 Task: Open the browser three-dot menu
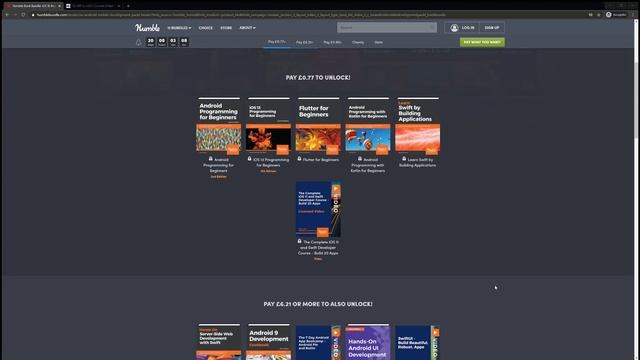(634, 15)
